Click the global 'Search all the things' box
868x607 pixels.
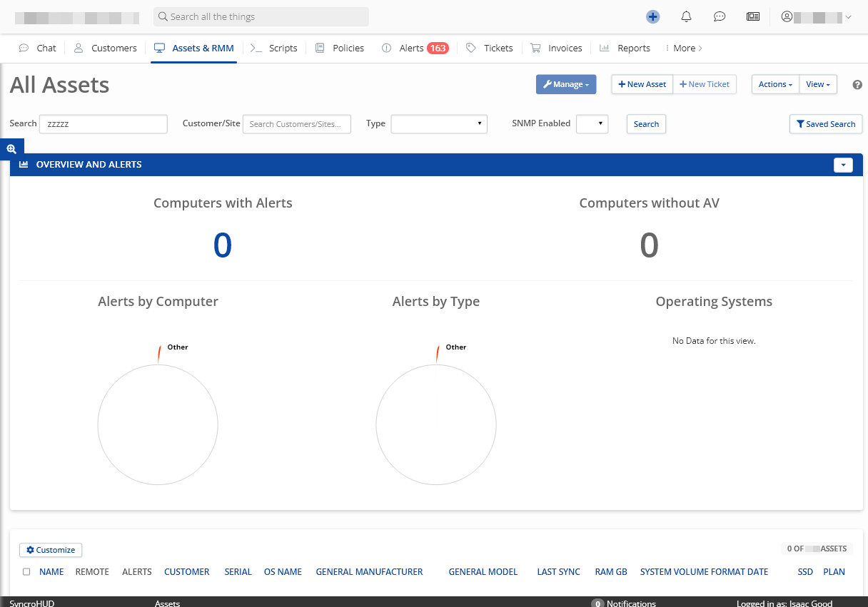261,16
